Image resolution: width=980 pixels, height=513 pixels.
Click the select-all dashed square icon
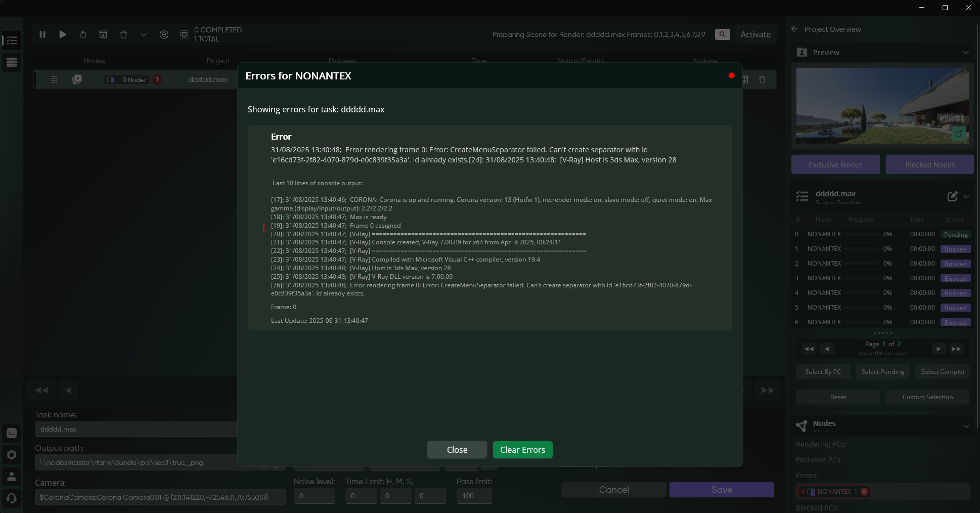tap(184, 34)
